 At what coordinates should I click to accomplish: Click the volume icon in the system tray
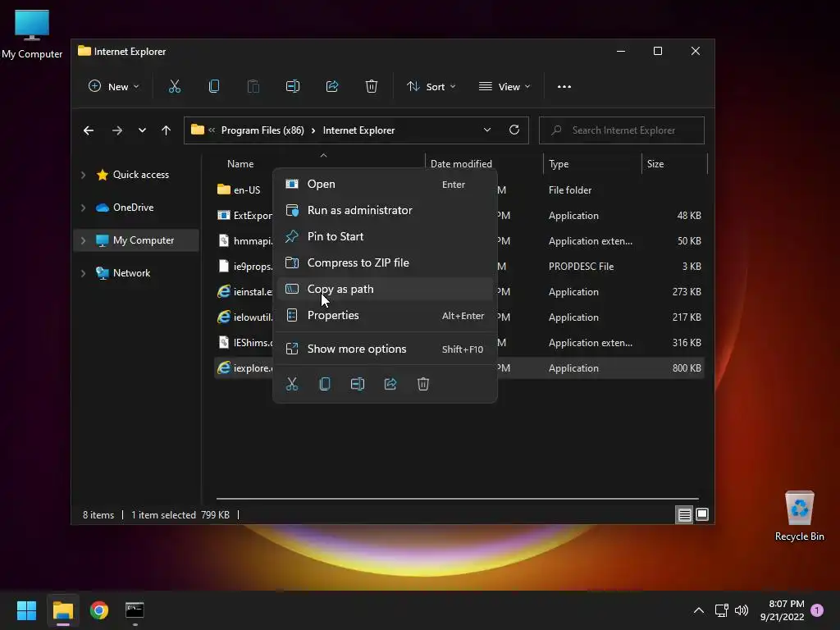coord(742,610)
